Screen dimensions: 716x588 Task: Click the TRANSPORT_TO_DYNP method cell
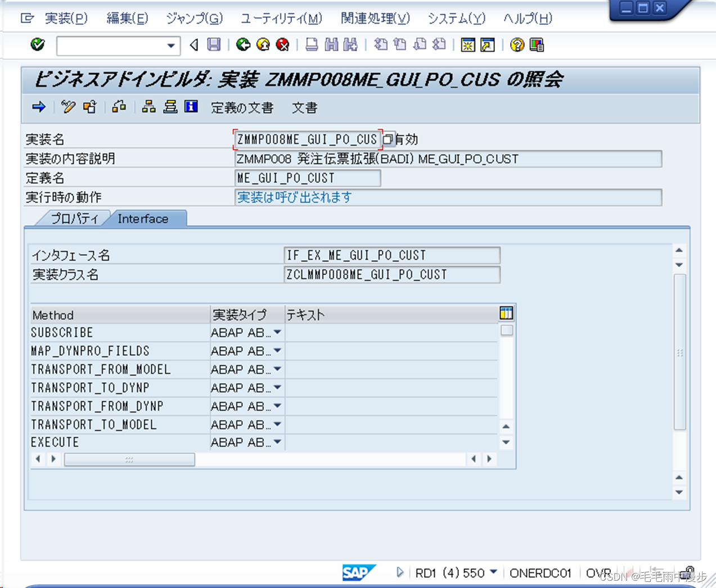click(120, 387)
